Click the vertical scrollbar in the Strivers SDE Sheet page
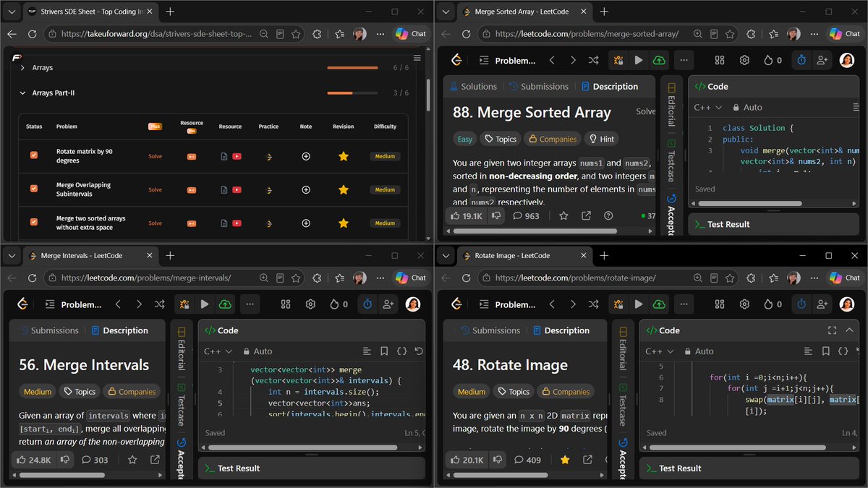The image size is (868, 488). coord(427,95)
